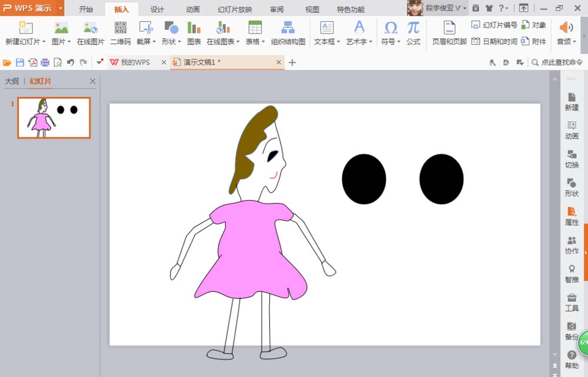The height and width of the screenshot is (377, 588).
Task: Insert a chart with the 图表 icon
Action: click(x=194, y=32)
